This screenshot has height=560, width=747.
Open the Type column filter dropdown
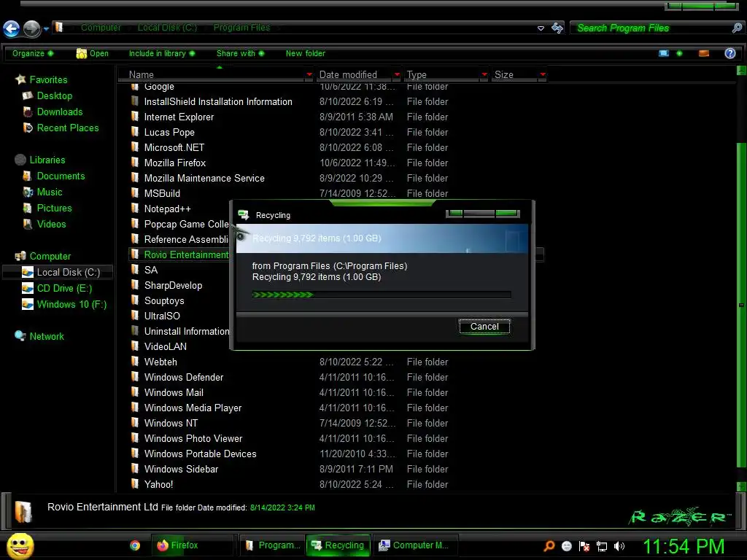tap(484, 75)
